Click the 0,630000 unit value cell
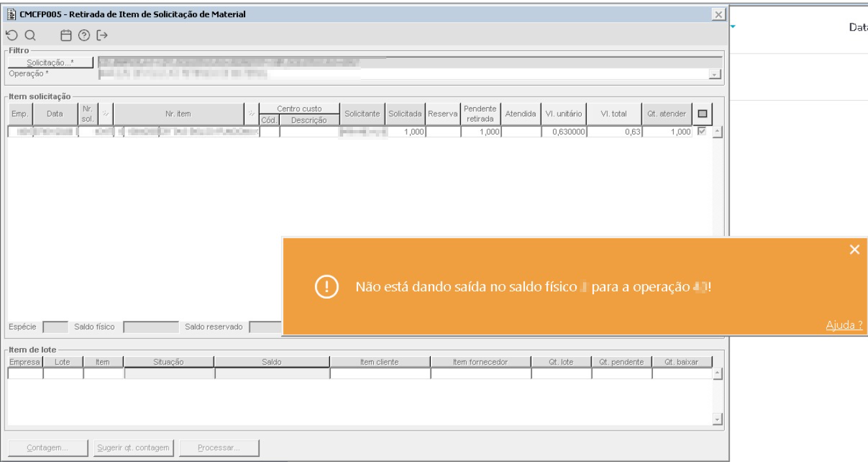Image resolution: width=868 pixels, height=462 pixels. tap(563, 131)
